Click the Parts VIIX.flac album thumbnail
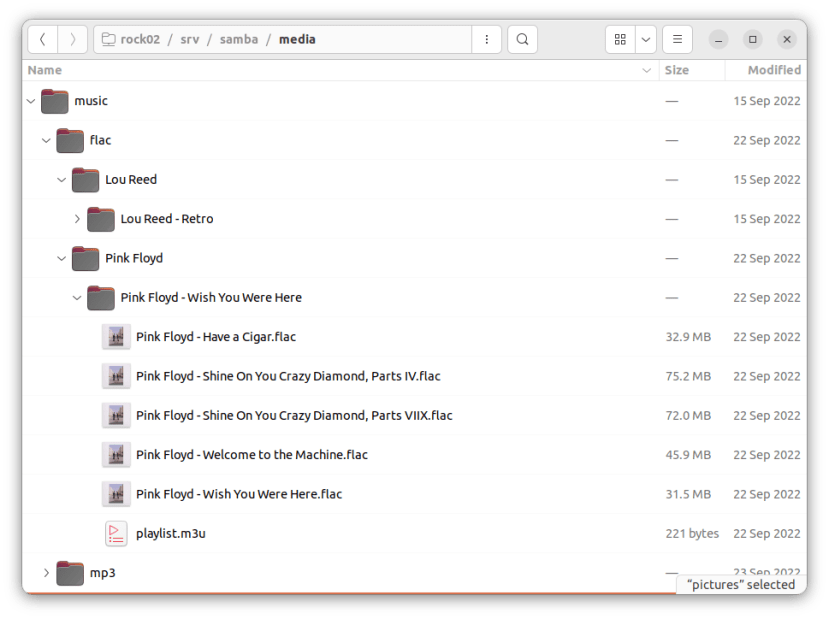829x619 pixels. (116, 415)
